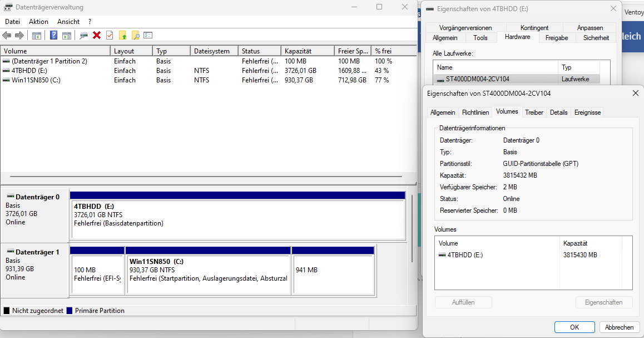Select ST4000DM004-2CV104 row in Alle Laufwerke
This screenshot has width=644, height=338.
(x=517, y=79)
